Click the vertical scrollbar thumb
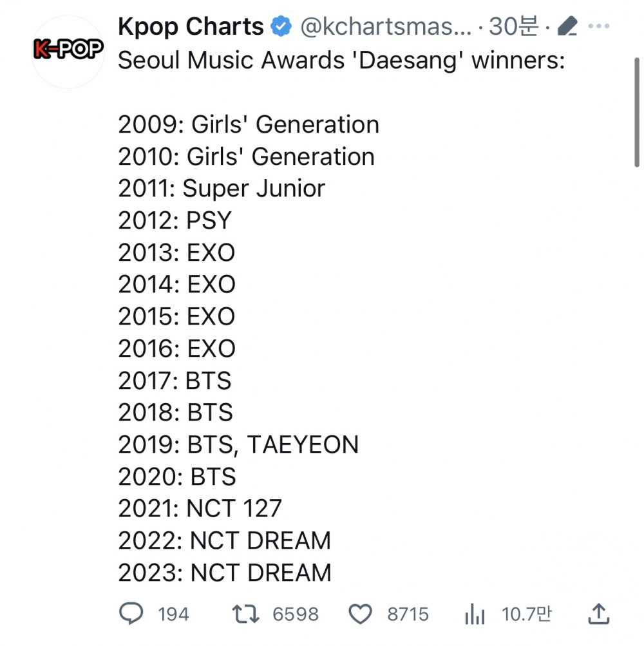 [x=636, y=113]
